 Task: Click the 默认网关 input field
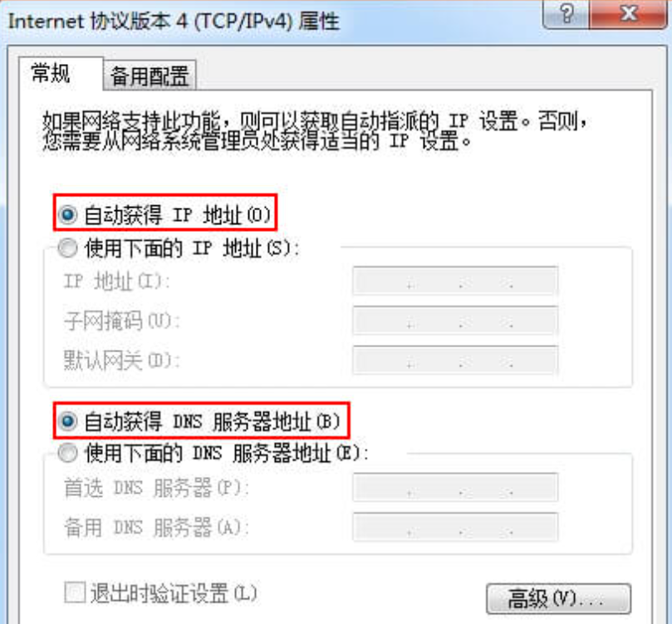(455, 360)
